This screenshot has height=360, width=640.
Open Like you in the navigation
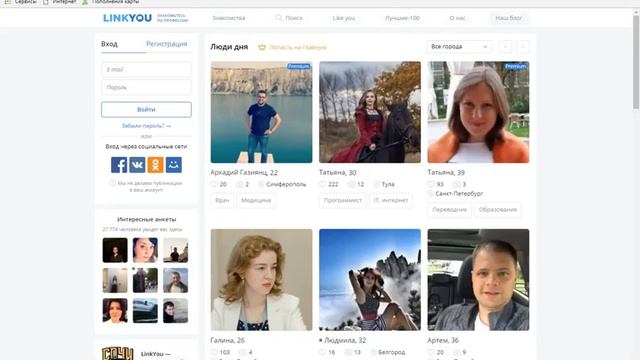[x=344, y=18]
